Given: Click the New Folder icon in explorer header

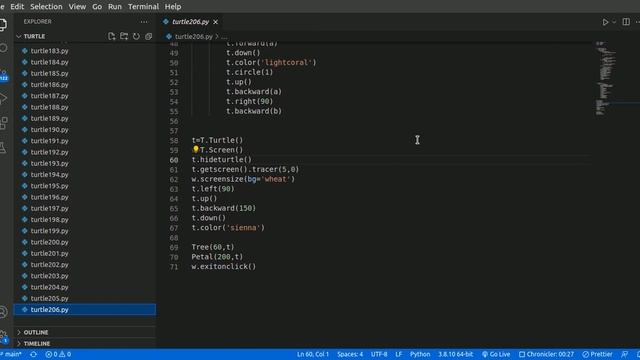Looking at the screenshot, I should pyautogui.click(x=124, y=36).
